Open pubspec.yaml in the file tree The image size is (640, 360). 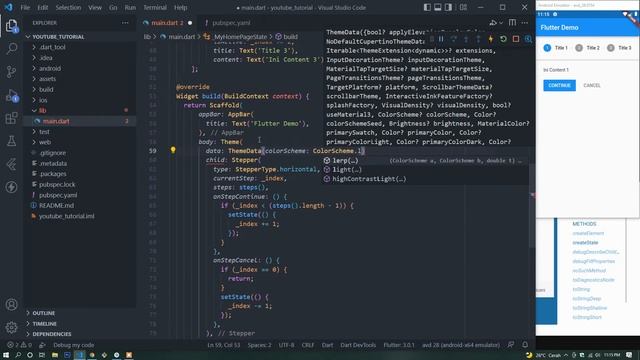click(58, 195)
